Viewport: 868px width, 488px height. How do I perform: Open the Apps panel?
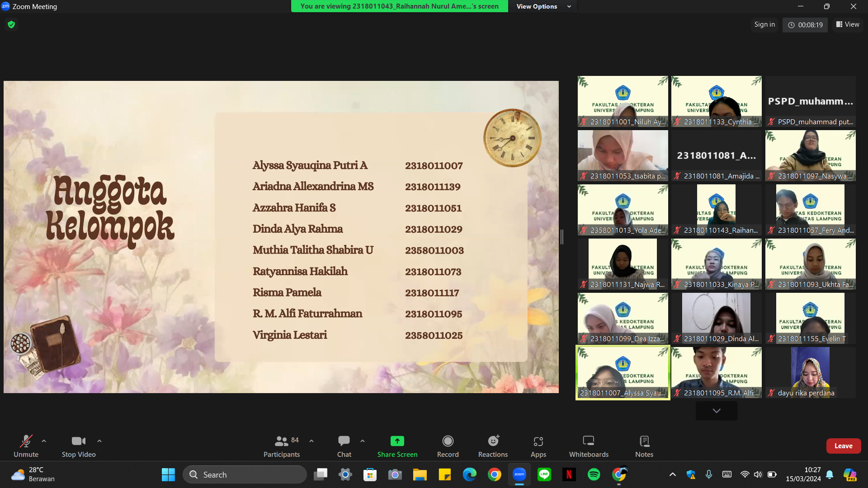pos(538,446)
